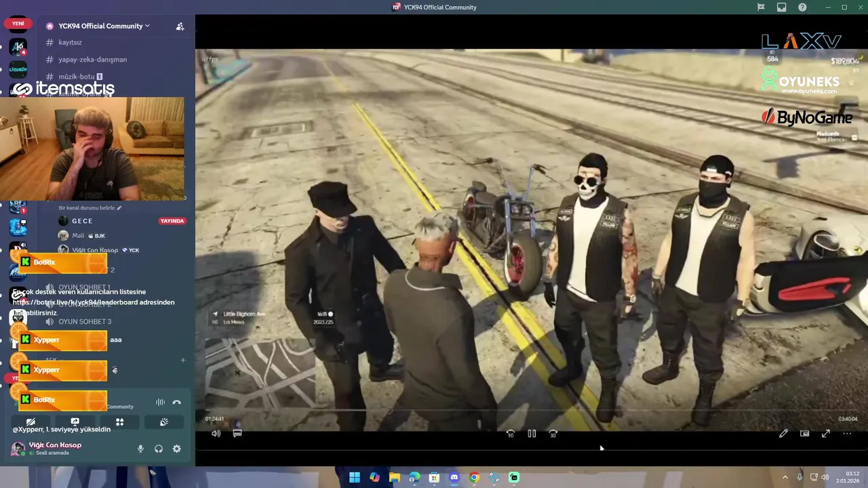Seek on the video progress bar

pyautogui.click(x=532, y=409)
